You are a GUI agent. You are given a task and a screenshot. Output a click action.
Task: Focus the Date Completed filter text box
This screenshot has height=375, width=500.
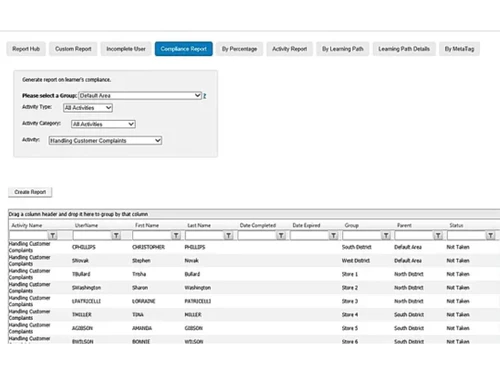(257, 236)
